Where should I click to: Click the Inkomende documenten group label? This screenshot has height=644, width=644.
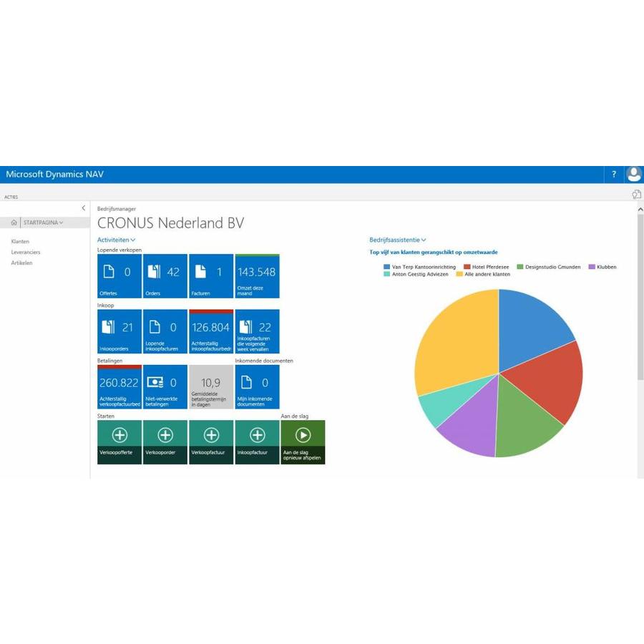point(264,361)
